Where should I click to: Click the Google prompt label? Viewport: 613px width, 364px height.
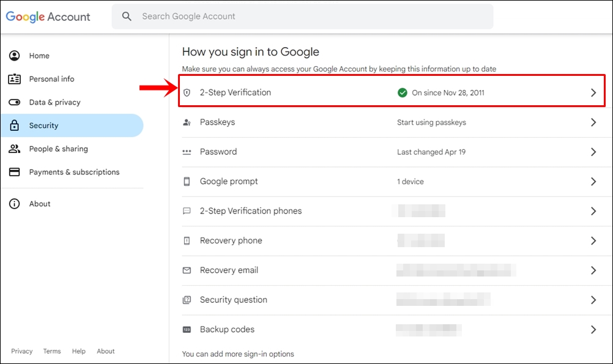tap(229, 182)
